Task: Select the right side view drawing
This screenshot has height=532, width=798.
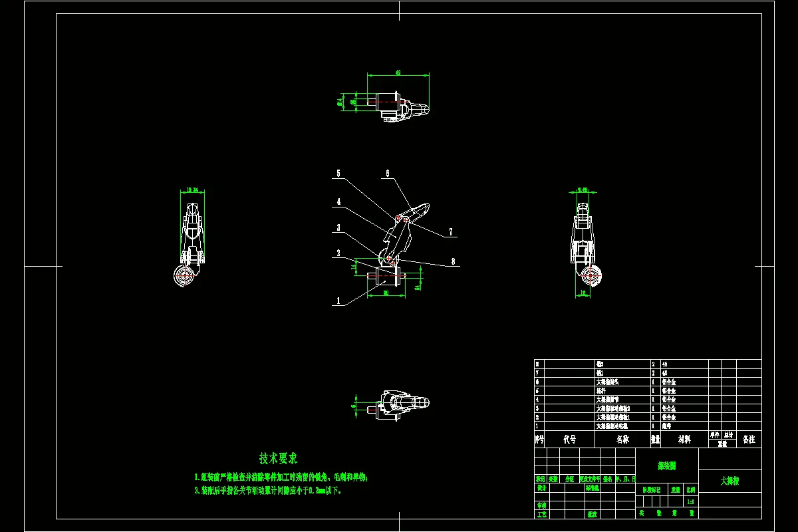Action: tap(586, 245)
